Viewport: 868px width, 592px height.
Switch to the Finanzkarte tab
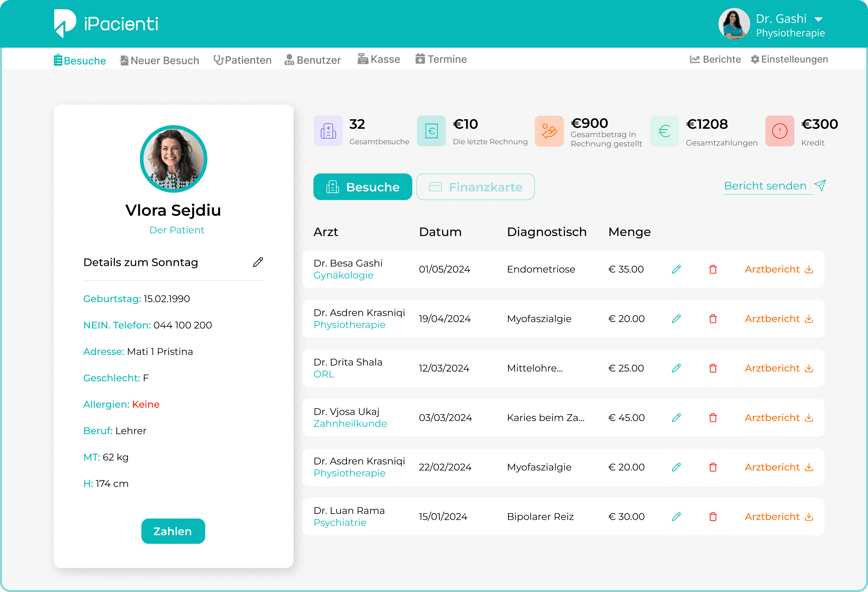pyautogui.click(x=475, y=187)
